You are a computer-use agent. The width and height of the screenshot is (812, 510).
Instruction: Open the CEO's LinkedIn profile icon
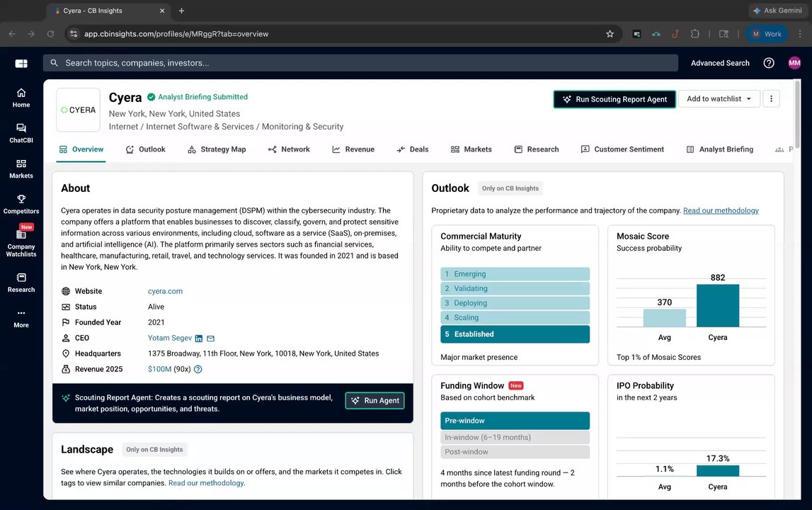point(199,339)
